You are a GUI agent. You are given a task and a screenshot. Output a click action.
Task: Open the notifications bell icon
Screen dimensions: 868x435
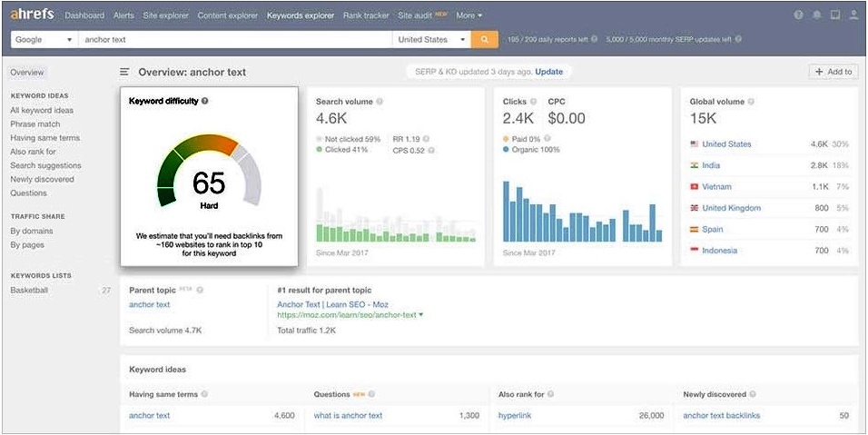[x=816, y=15]
